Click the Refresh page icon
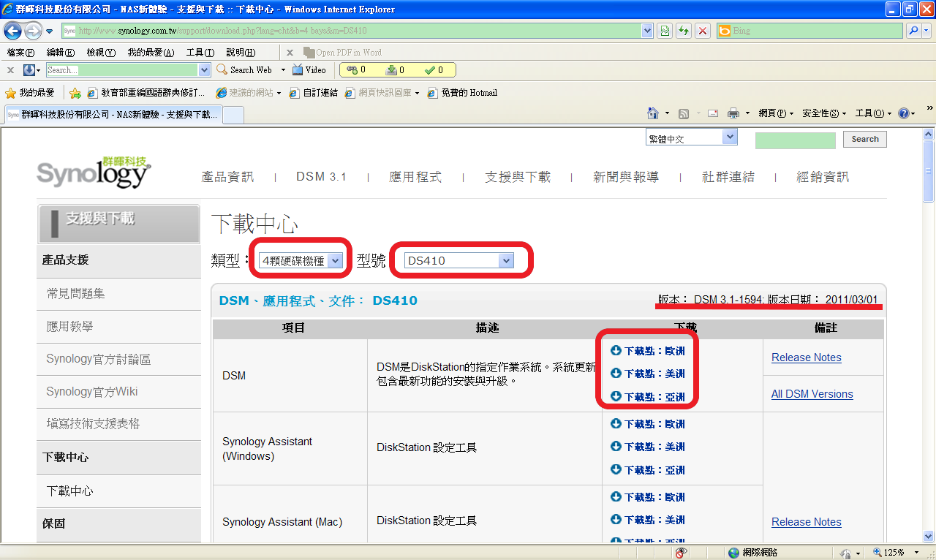The width and height of the screenshot is (936, 560). 684,31
